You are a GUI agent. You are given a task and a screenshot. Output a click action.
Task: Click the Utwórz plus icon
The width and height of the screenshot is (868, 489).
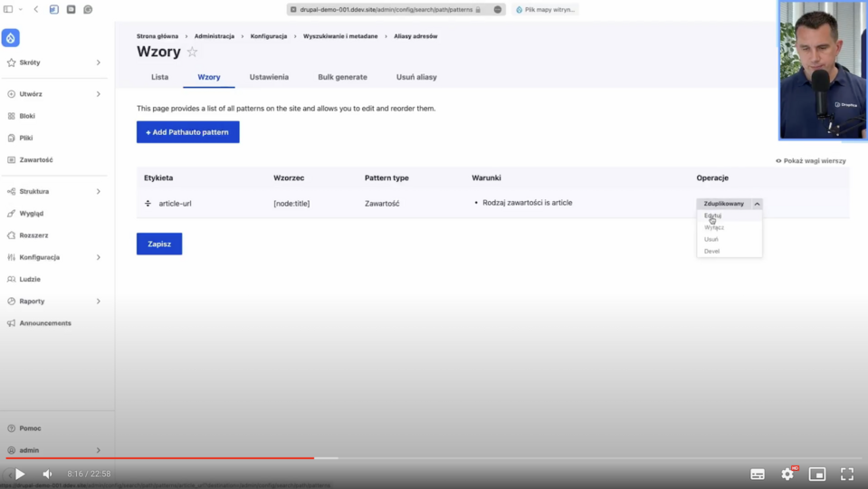(11, 94)
